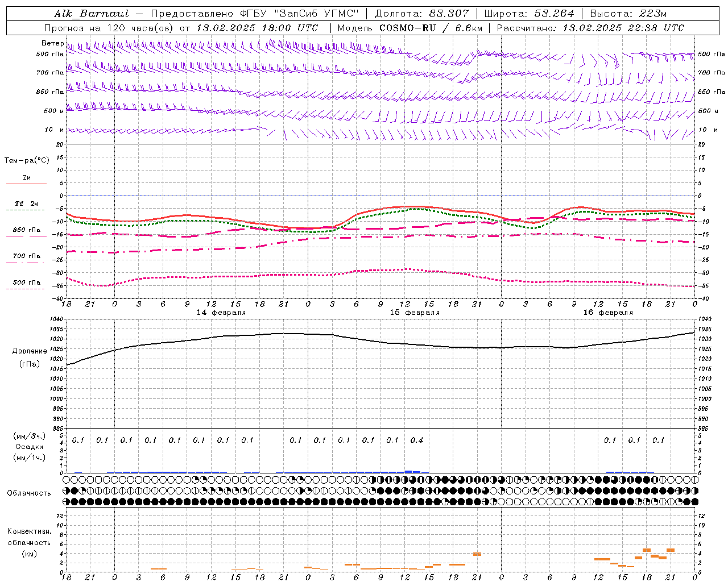
Task: Click the "(мм/1ч.)" precipitation unit label
Action: (x=30, y=458)
